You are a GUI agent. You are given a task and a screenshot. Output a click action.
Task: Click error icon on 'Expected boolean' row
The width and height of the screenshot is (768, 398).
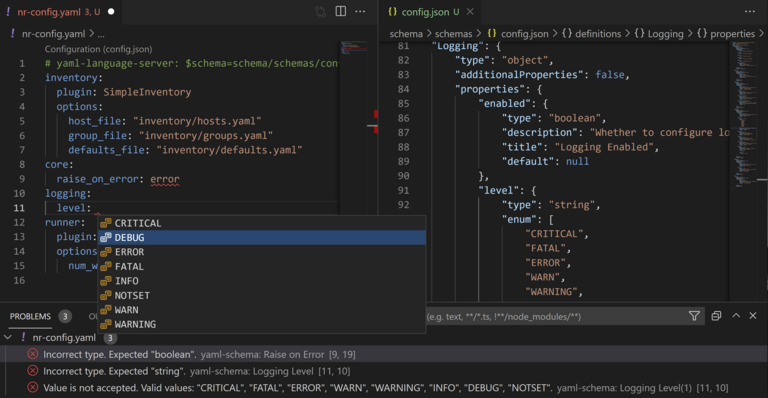tap(32, 354)
